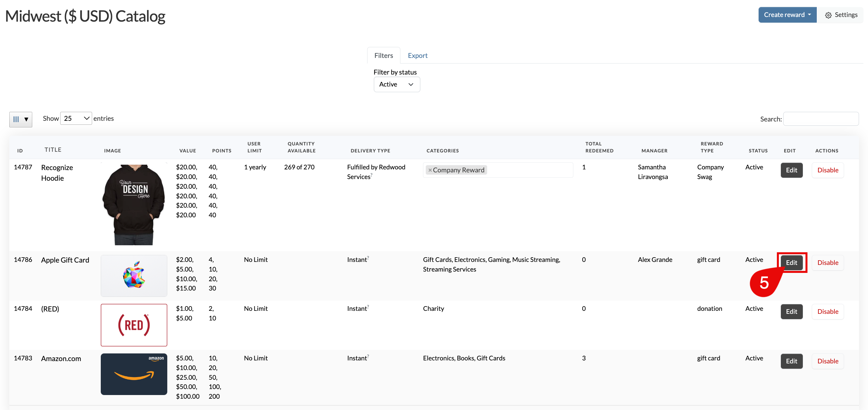The width and height of the screenshot is (868, 410).
Task: Sort by Manager column header
Action: 654,151
